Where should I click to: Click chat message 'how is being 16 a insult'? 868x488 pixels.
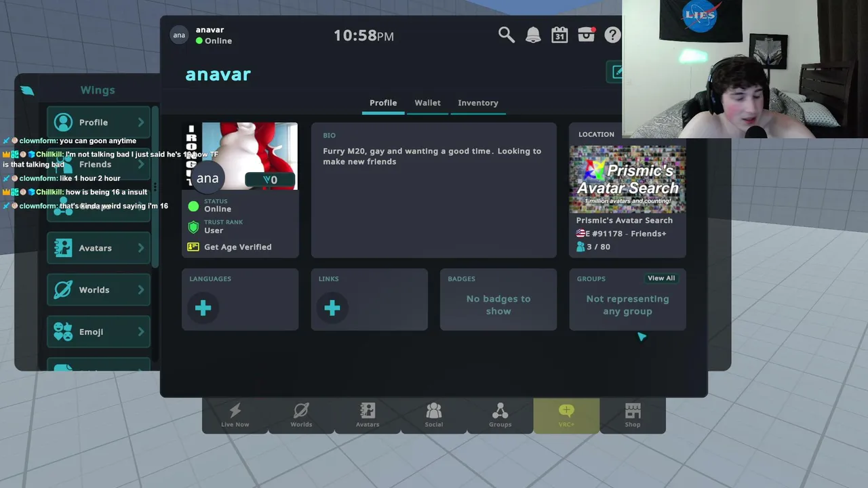pyautogui.click(x=106, y=192)
